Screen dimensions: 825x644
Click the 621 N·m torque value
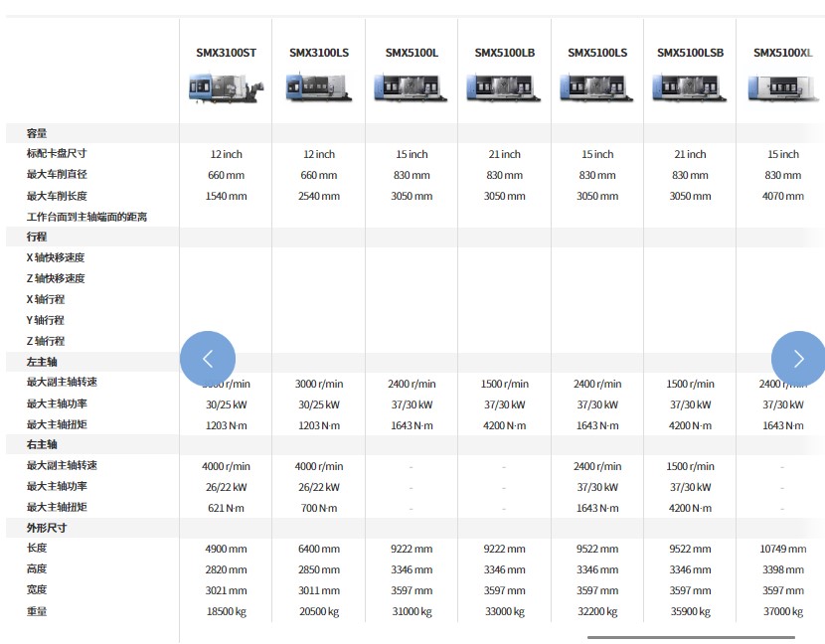pos(227,508)
